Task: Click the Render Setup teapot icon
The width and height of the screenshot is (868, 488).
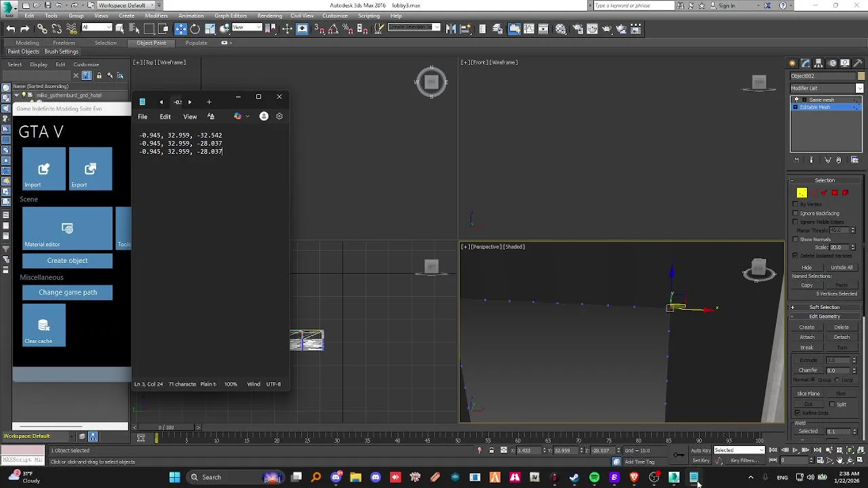Action: pyautogui.click(x=578, y=28)
